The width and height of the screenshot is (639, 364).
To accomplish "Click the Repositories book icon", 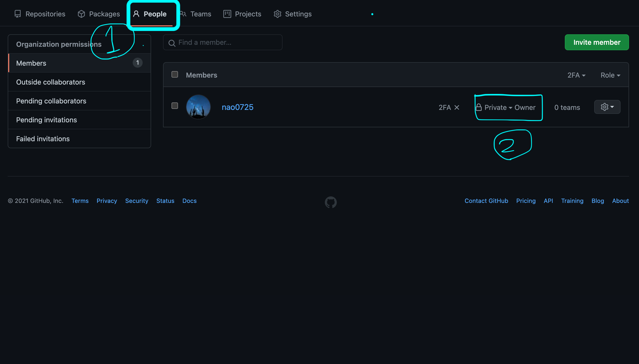I will coord(17,14).
